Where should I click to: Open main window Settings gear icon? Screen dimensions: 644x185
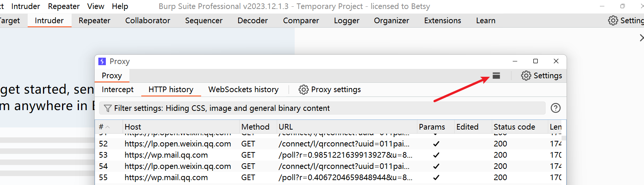click(613, 20)
